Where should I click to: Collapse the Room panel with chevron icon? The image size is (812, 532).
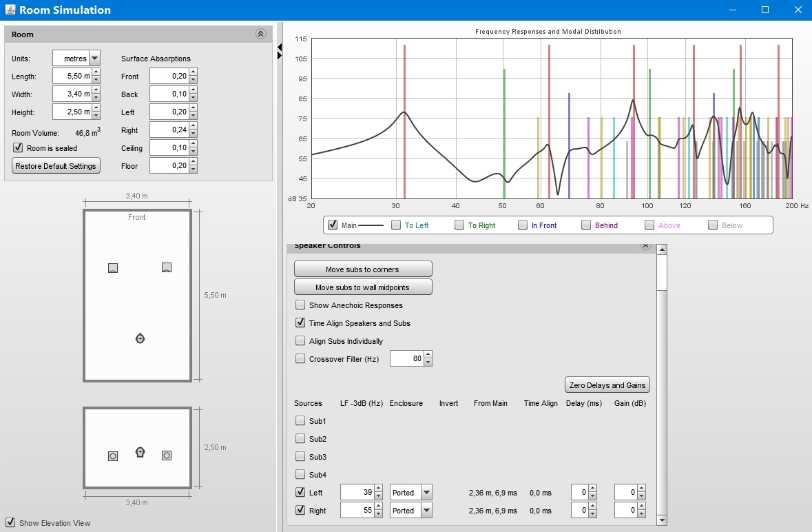click(x=260, y=34)
